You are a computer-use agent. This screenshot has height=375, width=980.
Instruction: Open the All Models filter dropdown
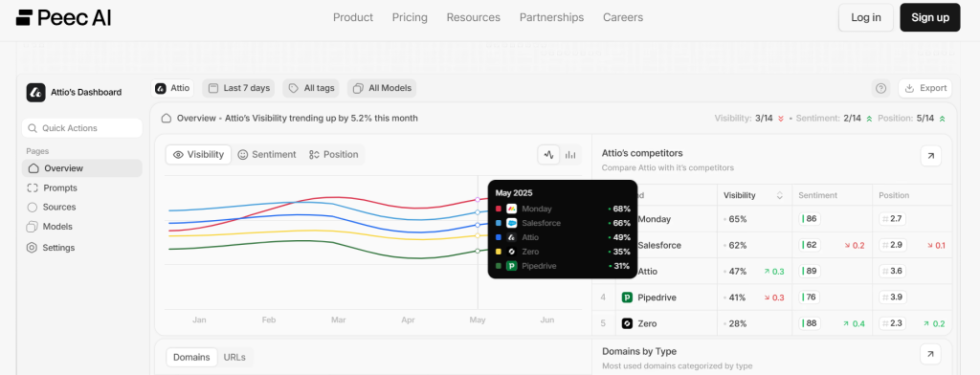(381, 88)
